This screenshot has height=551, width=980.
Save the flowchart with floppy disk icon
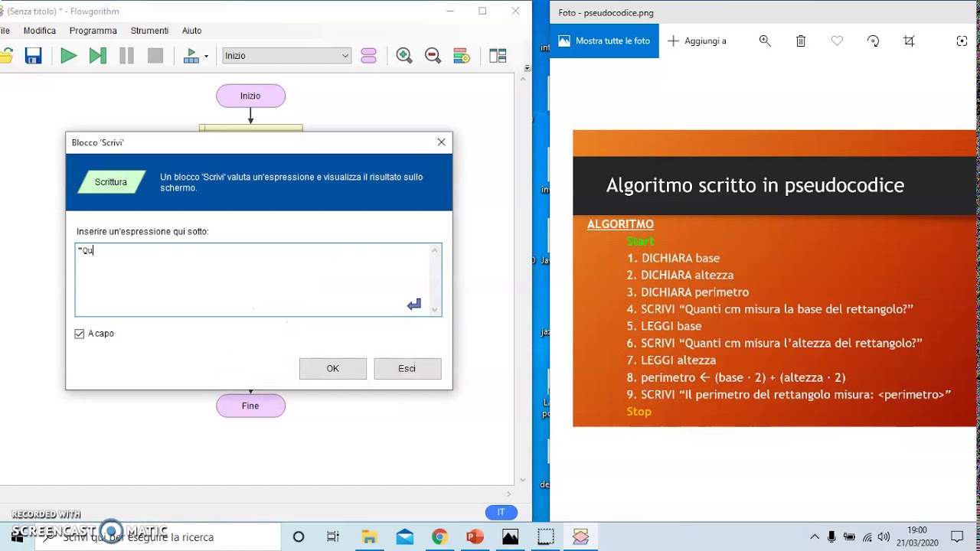(33, 56)
